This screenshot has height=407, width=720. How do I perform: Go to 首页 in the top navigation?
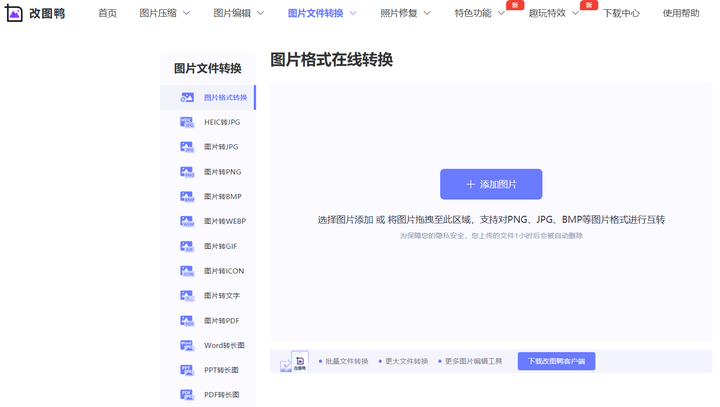tap(107, 13)
